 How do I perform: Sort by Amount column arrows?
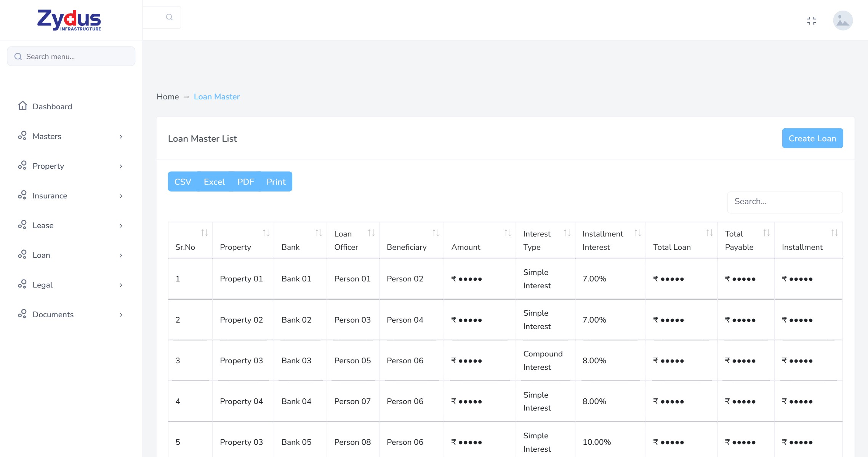pyautogui.click(x=508, y=233)
